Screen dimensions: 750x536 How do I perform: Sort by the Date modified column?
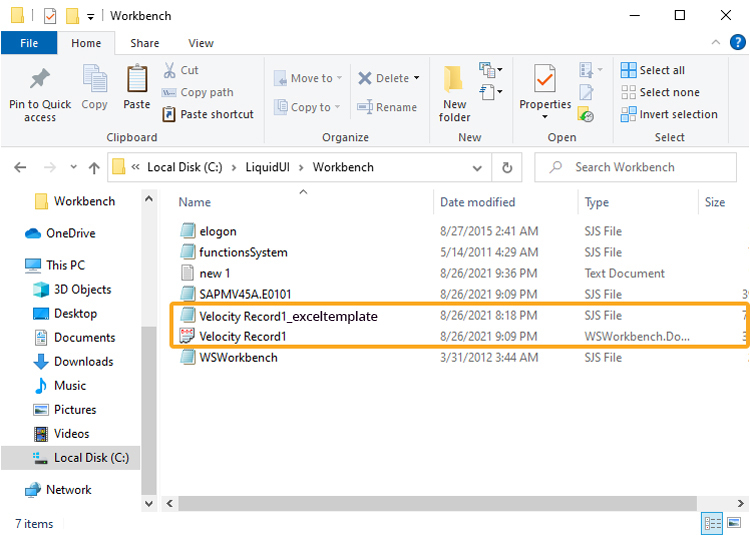click(477, 202)
